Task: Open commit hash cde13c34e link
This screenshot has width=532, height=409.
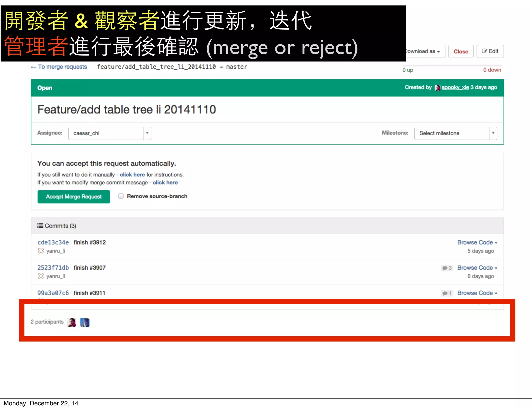Action: pos(53,242)
